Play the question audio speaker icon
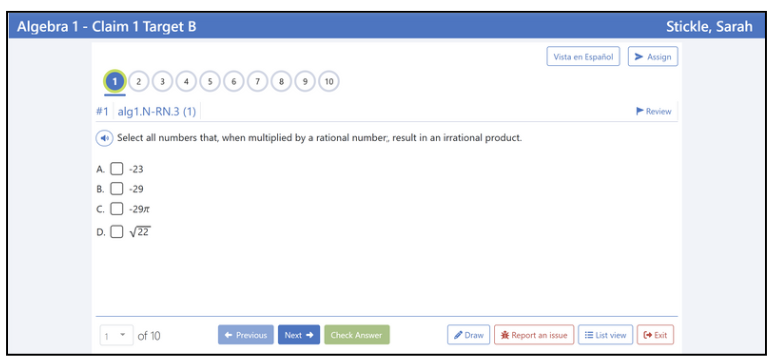This screenshot has width=774, height=362. coord(104,139)
